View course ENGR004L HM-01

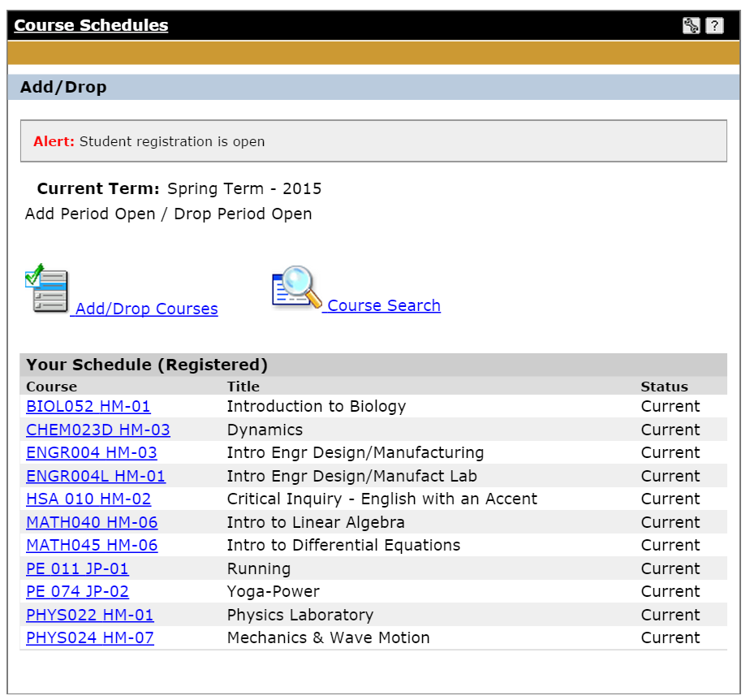tap(96, 476)
